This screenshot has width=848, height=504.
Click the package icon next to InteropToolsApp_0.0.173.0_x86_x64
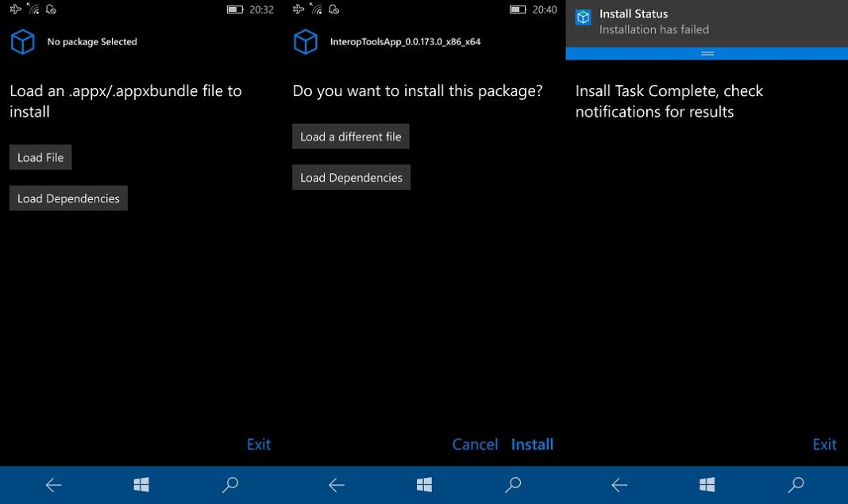(306, 41)
